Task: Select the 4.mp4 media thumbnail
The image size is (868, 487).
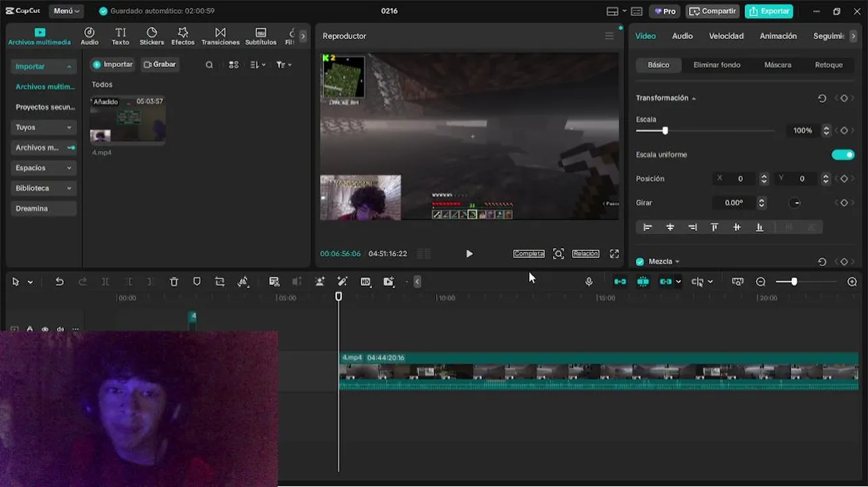Action: [128, 120]
